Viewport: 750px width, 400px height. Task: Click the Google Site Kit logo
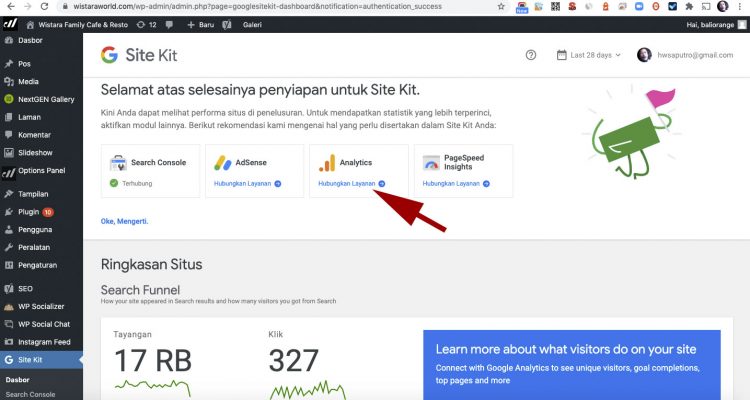pyautogui.click(x=139, y=55)
